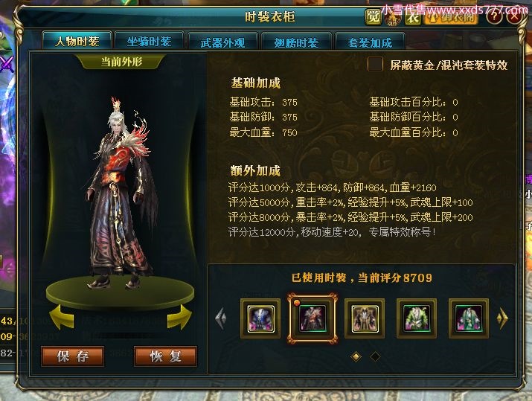The width and height of the screenshot is (532, 401).
Task: Pick the light green costume icon
Action: (x=417, y=318)
